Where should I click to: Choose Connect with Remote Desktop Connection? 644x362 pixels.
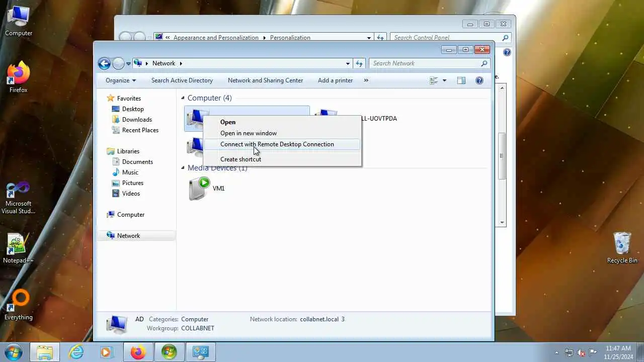[282, 144]
